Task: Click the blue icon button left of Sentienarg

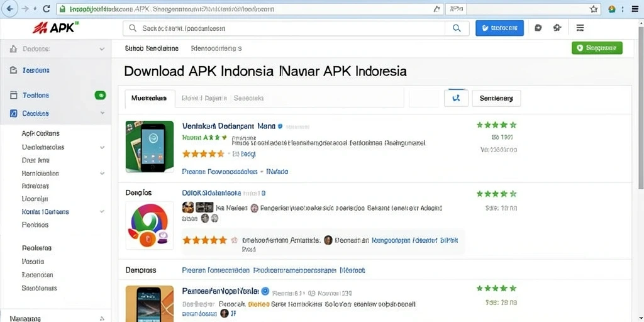Action: [x=456, y=98]
